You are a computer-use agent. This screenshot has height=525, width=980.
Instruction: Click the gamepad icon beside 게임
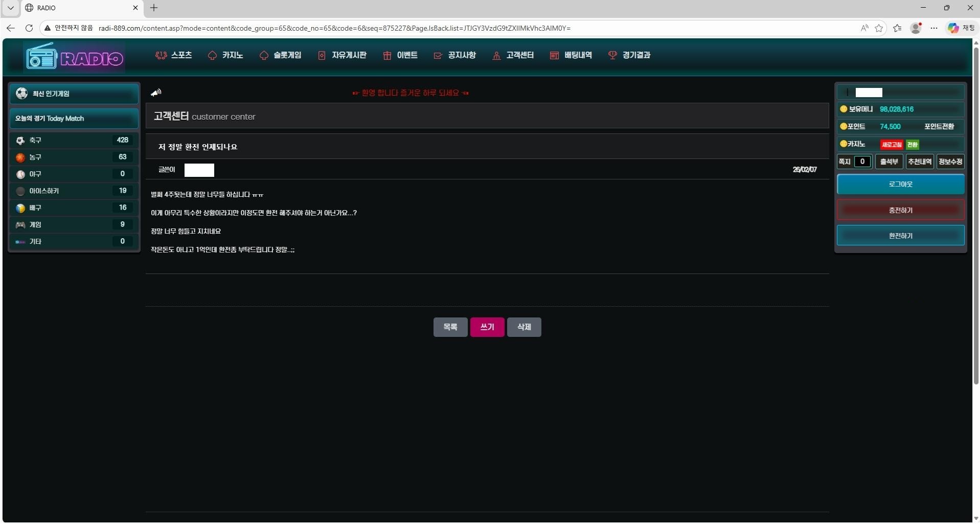tap(20, 225)
